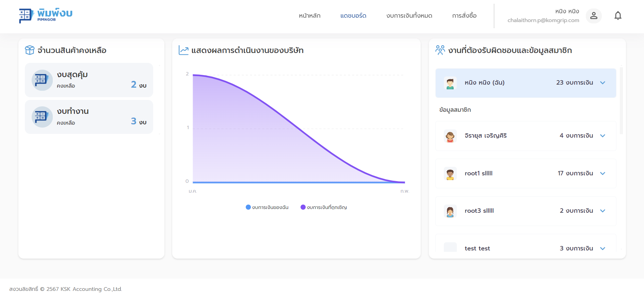Expand the หนิง หนิง (ฉัน) row

pos(602,83)
